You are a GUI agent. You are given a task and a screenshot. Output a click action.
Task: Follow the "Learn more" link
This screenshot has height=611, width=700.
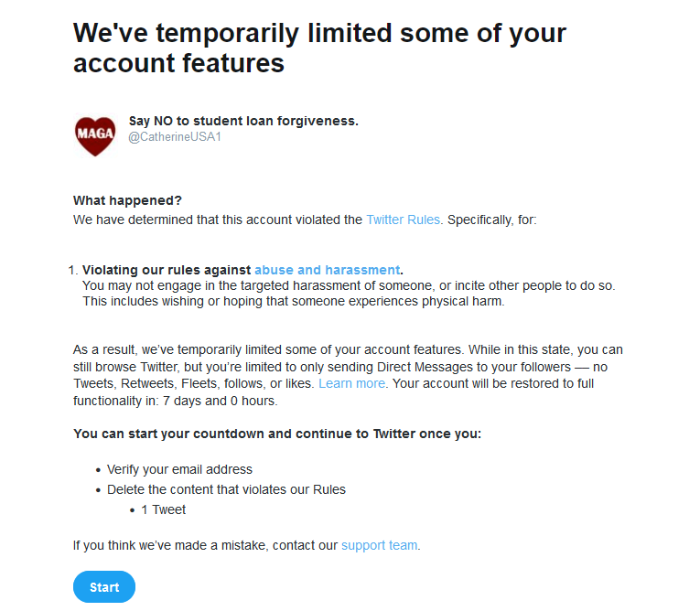(351, 383)
